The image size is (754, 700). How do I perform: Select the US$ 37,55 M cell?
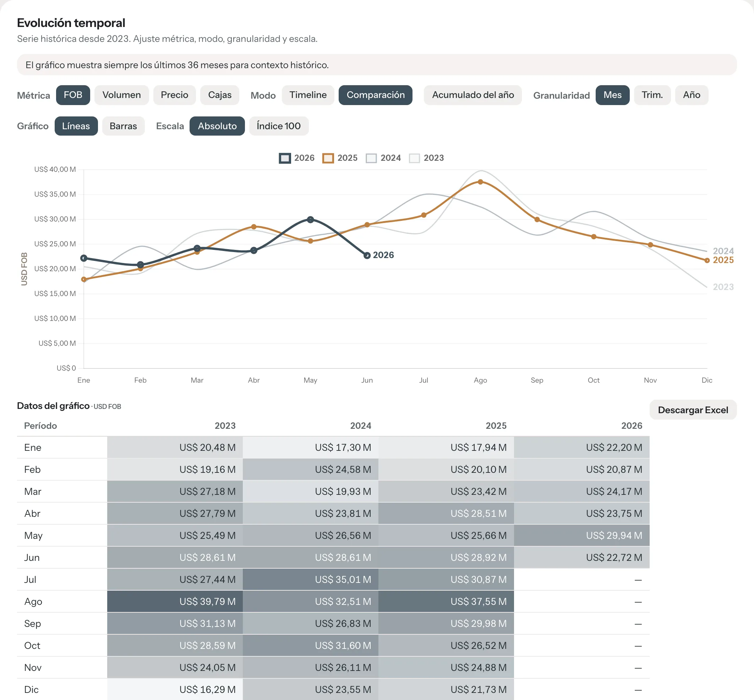[446, 602]
